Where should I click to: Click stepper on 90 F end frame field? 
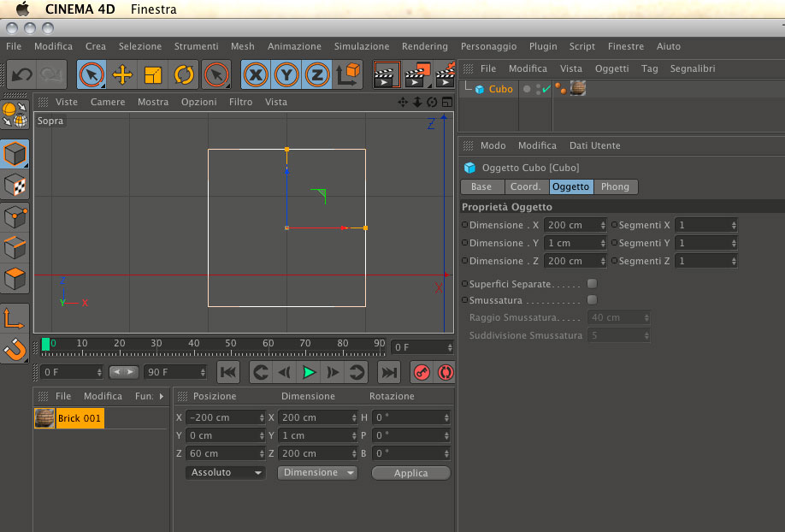203,372
